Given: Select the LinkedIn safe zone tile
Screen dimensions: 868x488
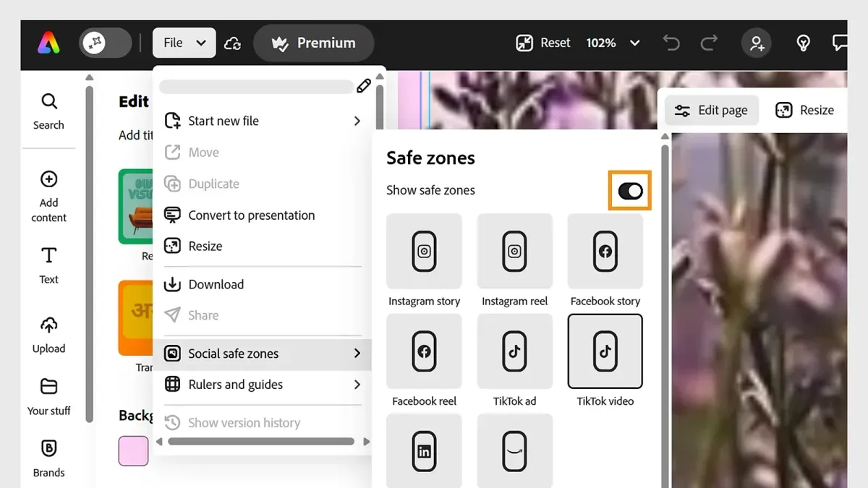Looking at the screenshot, I should (424, 450).
